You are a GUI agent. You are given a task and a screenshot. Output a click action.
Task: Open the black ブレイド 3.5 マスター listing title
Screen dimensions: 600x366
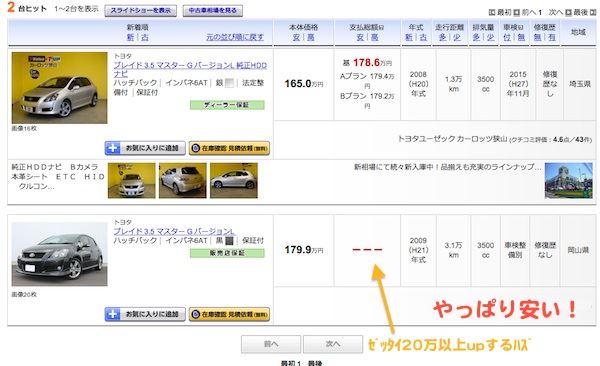tap(174, 231)
